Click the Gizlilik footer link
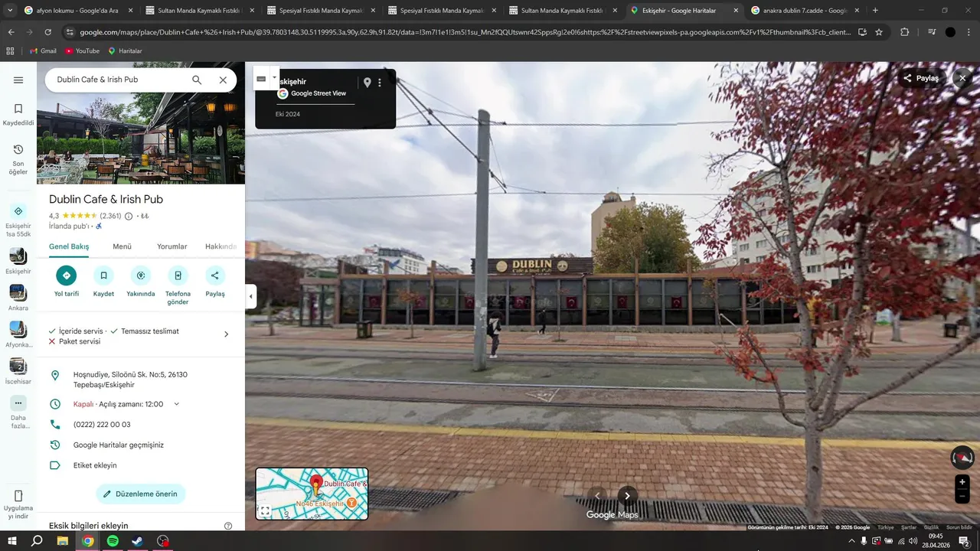This screenshot has width=980, height=551. [x=931, y=527]
